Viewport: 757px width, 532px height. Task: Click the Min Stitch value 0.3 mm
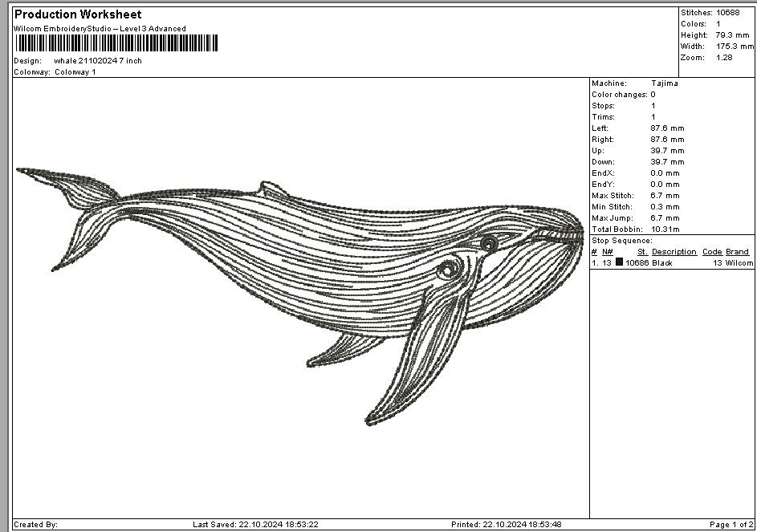coord(665,206)
